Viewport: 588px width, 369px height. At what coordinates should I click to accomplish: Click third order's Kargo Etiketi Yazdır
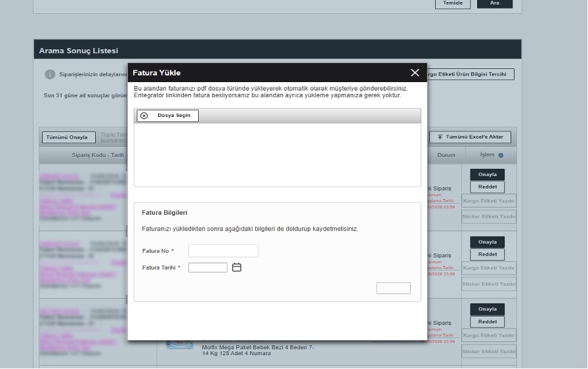(x=489, y=336)
